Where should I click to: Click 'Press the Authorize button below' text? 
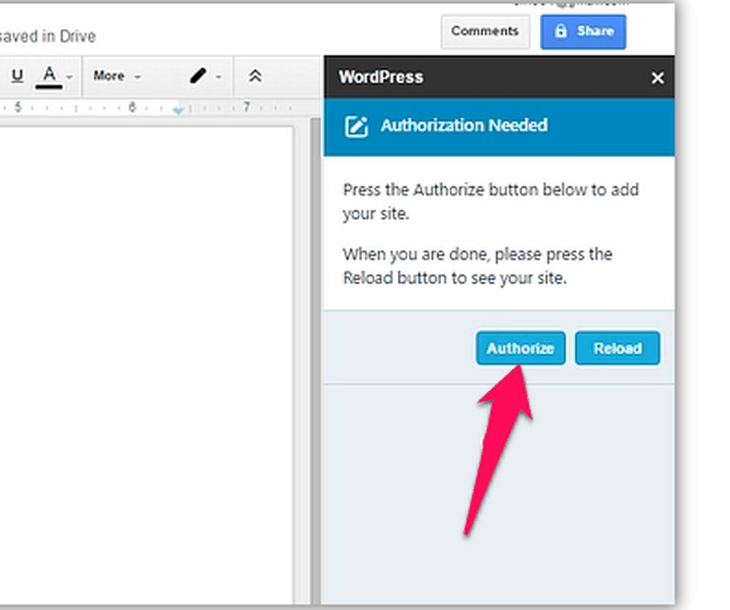(491, 201)
